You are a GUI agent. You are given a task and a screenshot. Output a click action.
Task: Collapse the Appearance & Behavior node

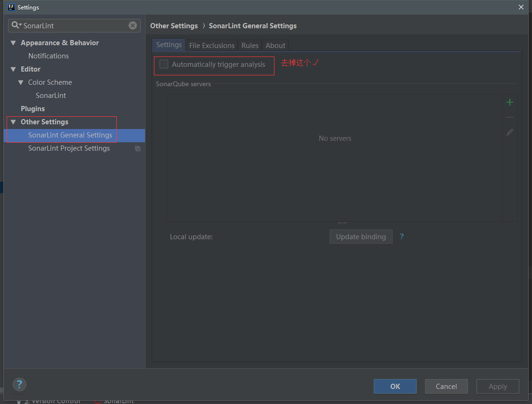coord(13,43)
